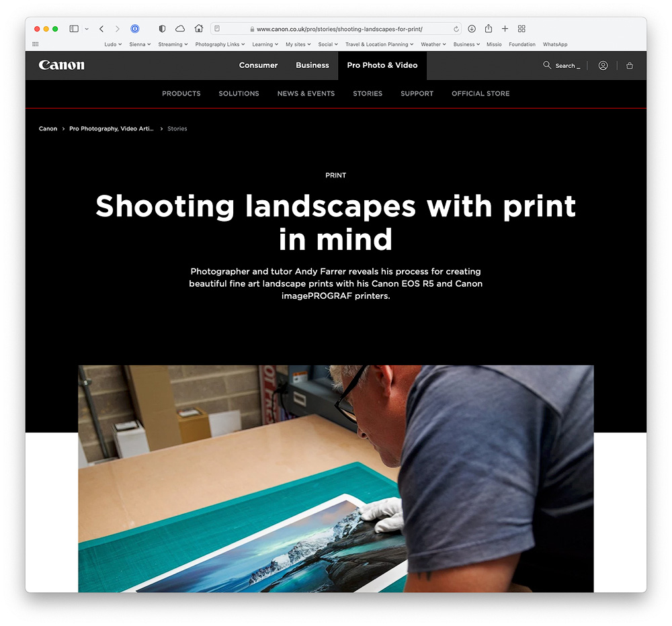Expand the Weather bookmarks folder
This screenshot has width=672, height=626.
coord(433,44)
